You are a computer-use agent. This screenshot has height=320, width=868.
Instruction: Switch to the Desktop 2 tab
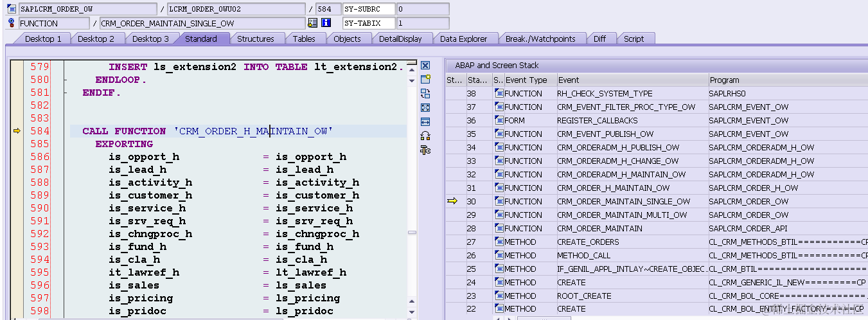pos(96,39)
